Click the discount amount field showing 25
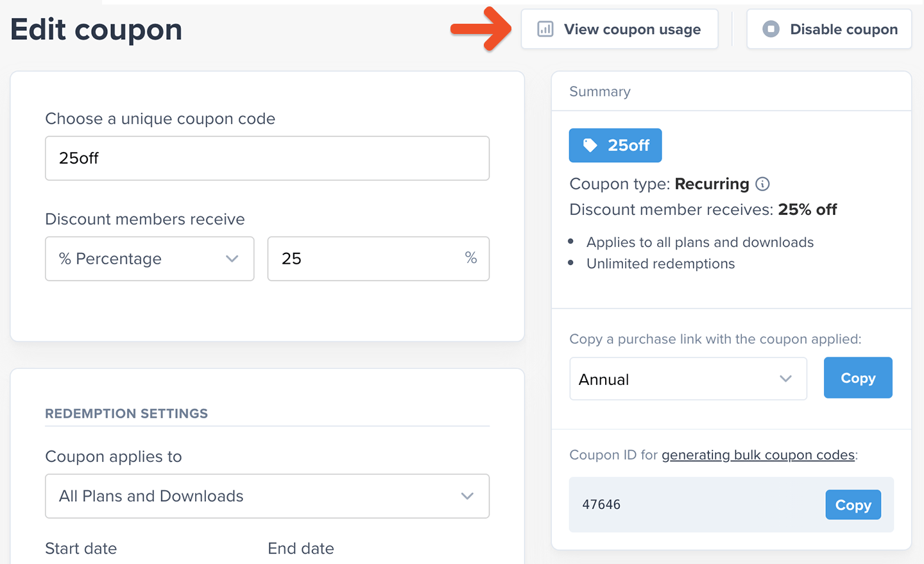 (366, 259)
